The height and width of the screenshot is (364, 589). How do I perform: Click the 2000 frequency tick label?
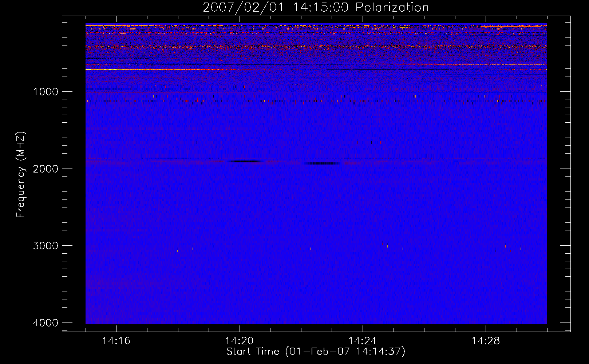tap(46, 169)
